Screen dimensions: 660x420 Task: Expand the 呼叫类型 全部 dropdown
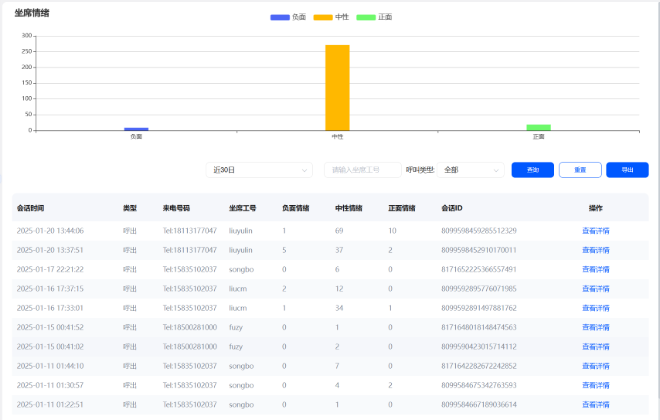point(470,170)
